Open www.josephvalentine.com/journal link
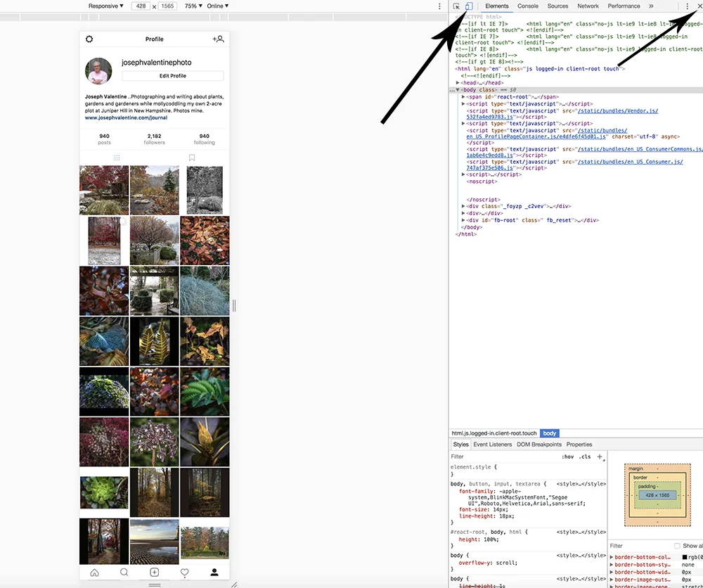703x588 pixels. (126, 117)
